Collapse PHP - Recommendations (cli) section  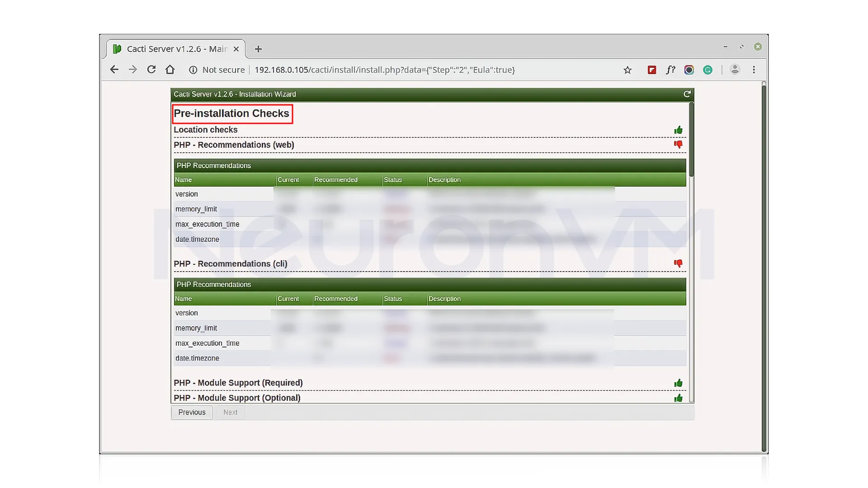tap(231, 264)
